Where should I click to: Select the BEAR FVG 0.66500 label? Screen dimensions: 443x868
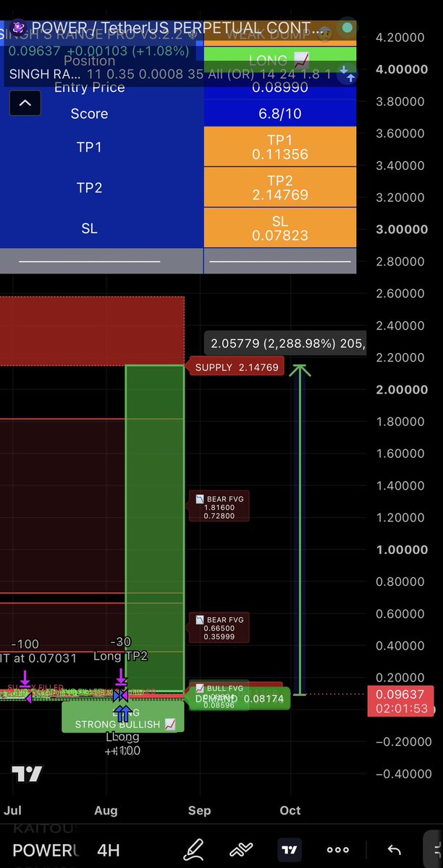pos(220,627)
